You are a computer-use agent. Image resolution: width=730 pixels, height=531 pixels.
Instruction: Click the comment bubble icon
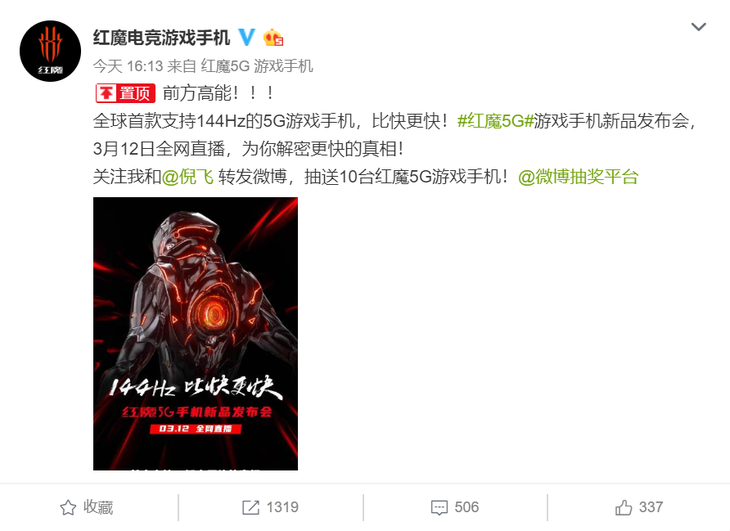pyautogui.click(x=439, y=508)
